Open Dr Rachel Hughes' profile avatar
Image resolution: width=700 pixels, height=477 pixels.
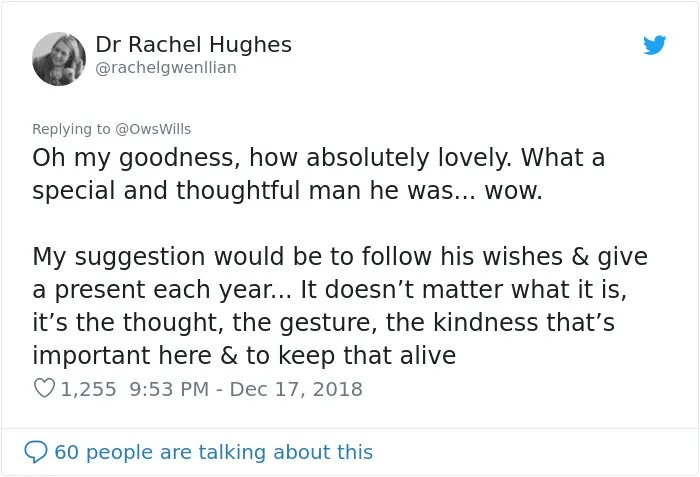[x=59, y=59]
